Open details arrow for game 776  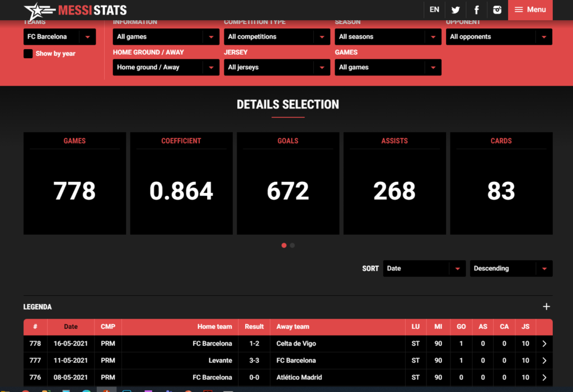(x=544, y=377)
